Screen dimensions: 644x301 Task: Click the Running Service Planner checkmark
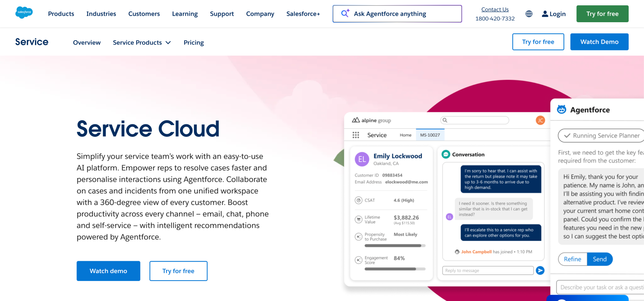pos(567,135)
